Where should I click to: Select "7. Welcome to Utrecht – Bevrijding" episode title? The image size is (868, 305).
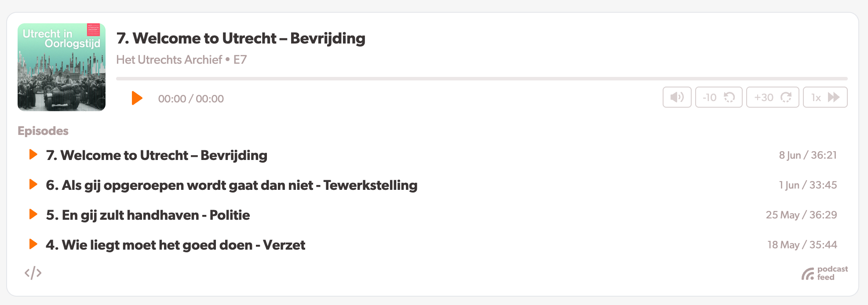157,156
